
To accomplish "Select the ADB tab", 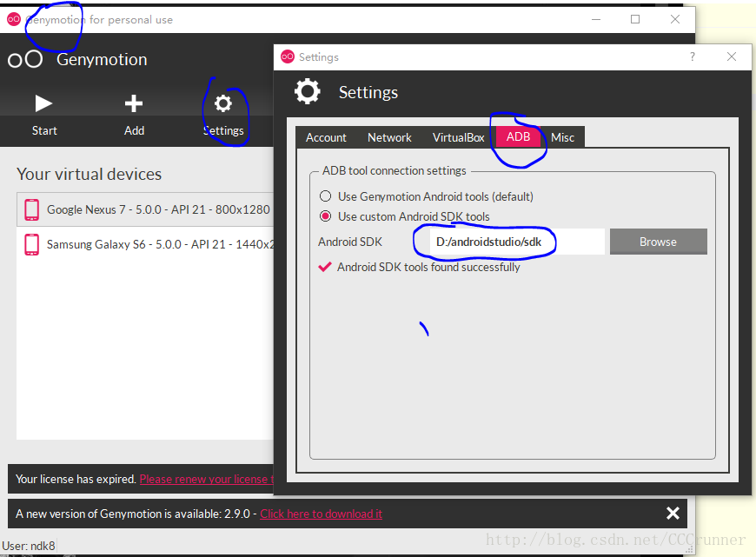I will click(518, 137).
